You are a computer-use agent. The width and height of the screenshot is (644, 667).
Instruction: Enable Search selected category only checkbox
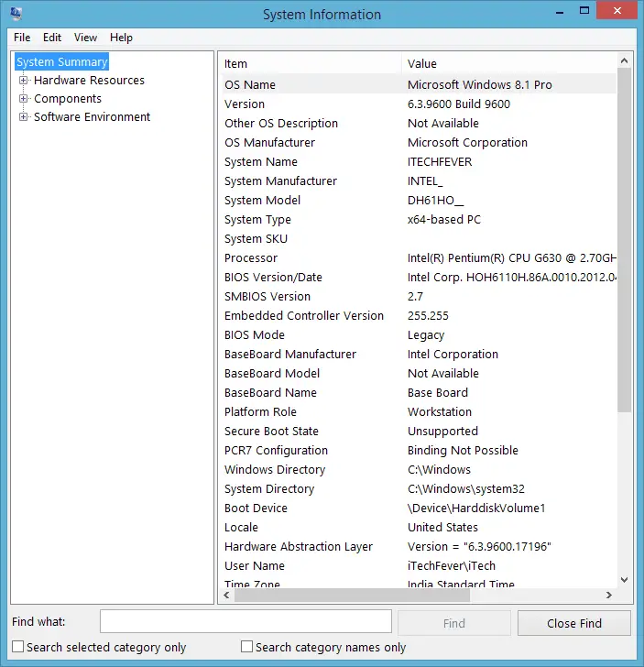point(18,647)
